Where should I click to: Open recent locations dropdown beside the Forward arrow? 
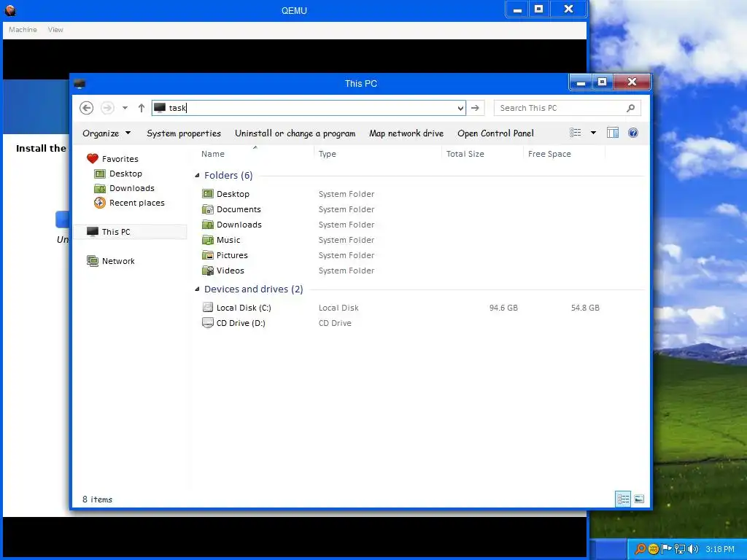pos(125,108)
